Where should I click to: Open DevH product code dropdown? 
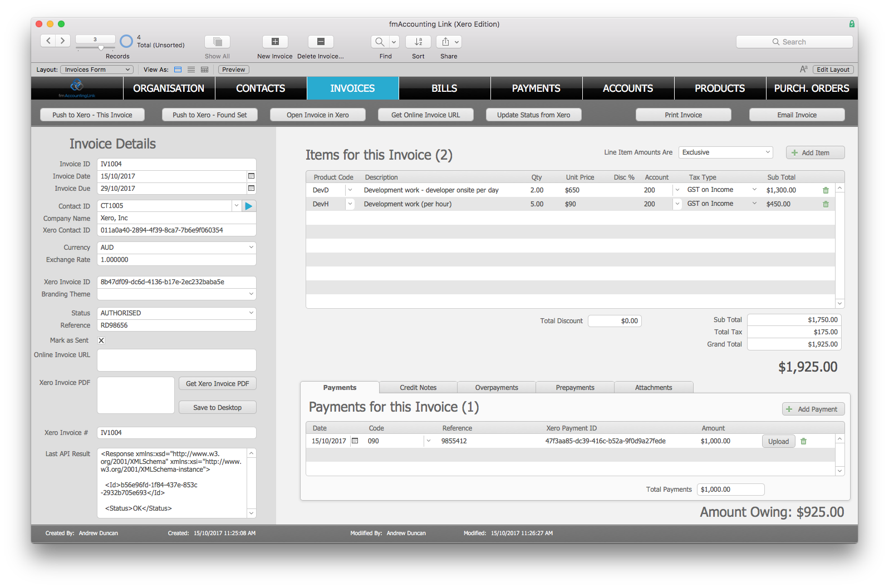click(x=350, y=204)
